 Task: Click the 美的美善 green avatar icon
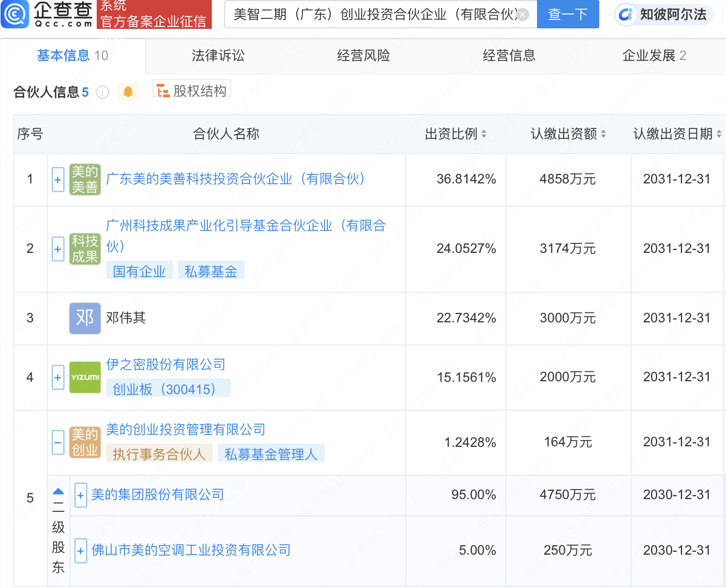(x=85, y=180)
